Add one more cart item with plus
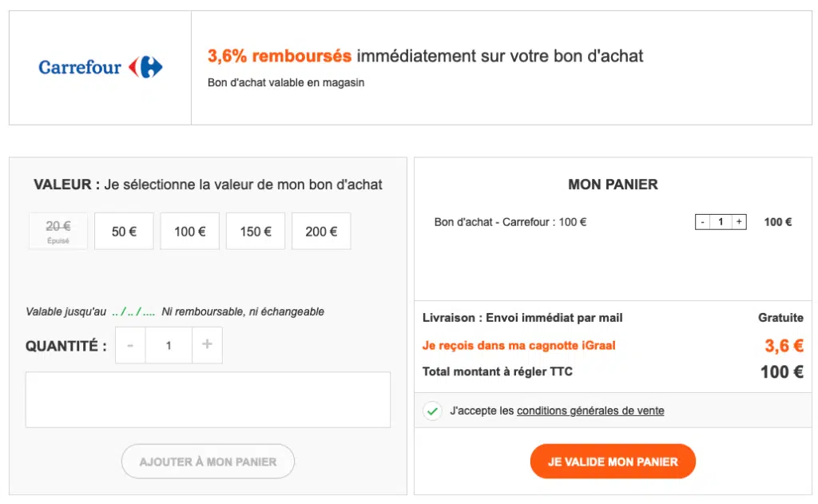 739,222
